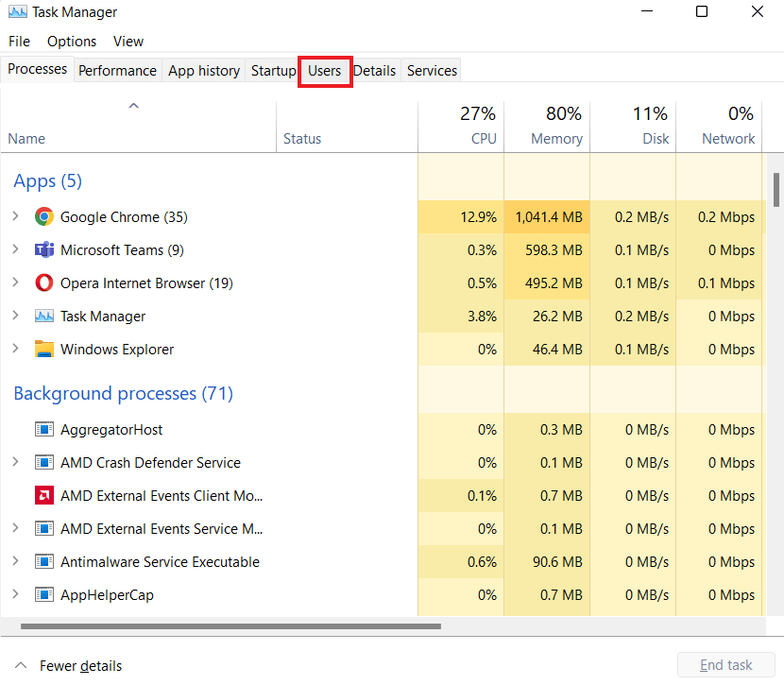Click the Microsoft Teams icon
The image size is (784, 685).
44,249
